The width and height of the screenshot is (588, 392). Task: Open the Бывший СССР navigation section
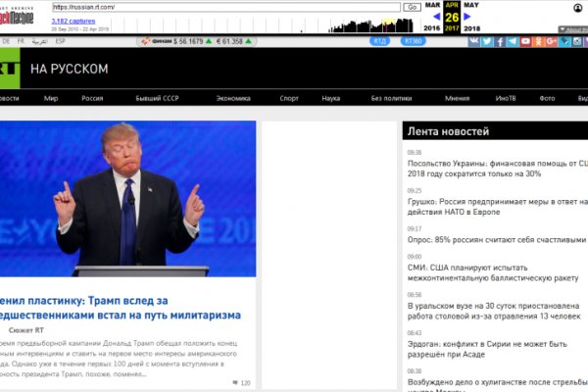pyautogui.click(x=160, y=98)
